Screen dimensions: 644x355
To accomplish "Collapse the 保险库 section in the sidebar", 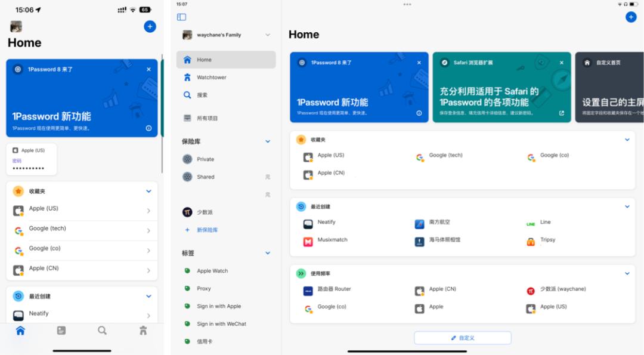I will click(268, 141).
